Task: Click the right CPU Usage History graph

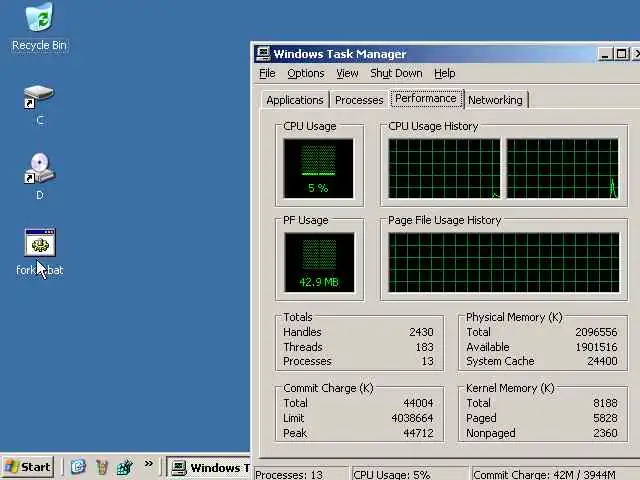Action: tap(562, 169)
